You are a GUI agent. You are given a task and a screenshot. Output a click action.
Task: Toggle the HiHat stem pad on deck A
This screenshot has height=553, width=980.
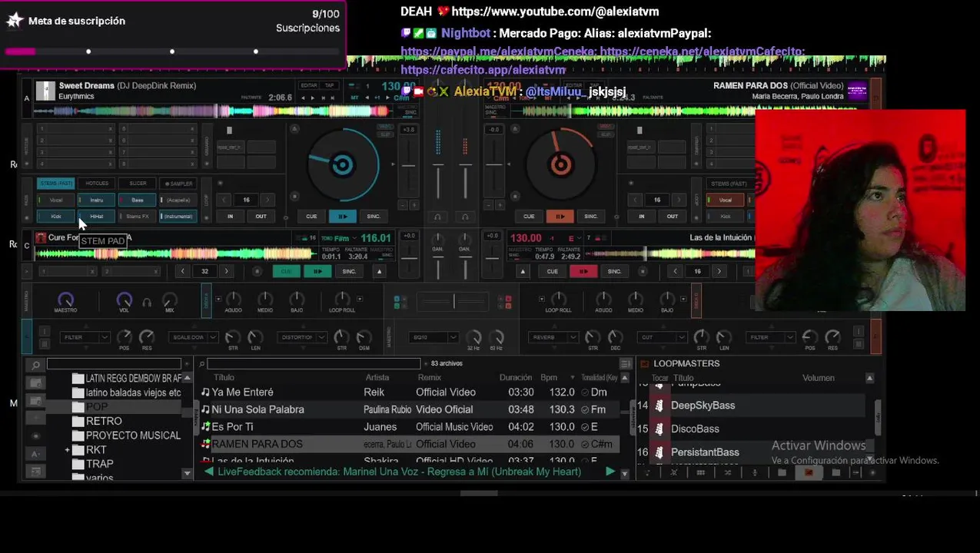pos(96,217)
